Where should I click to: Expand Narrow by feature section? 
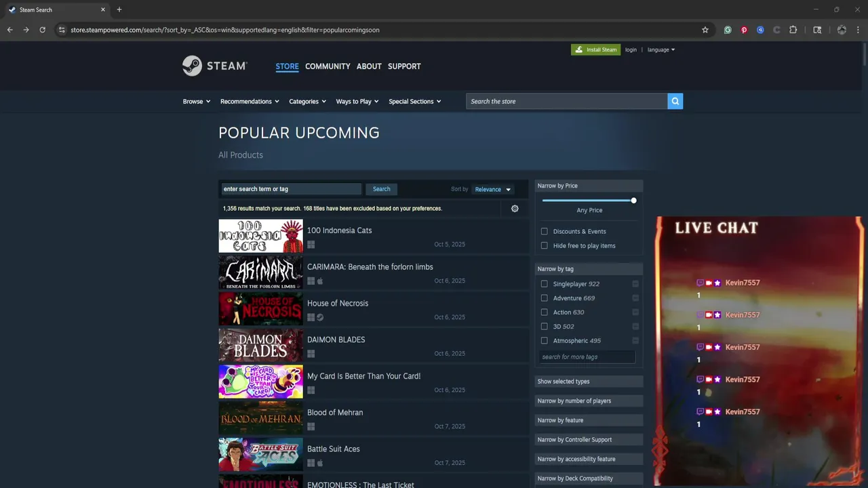point(589,420)
